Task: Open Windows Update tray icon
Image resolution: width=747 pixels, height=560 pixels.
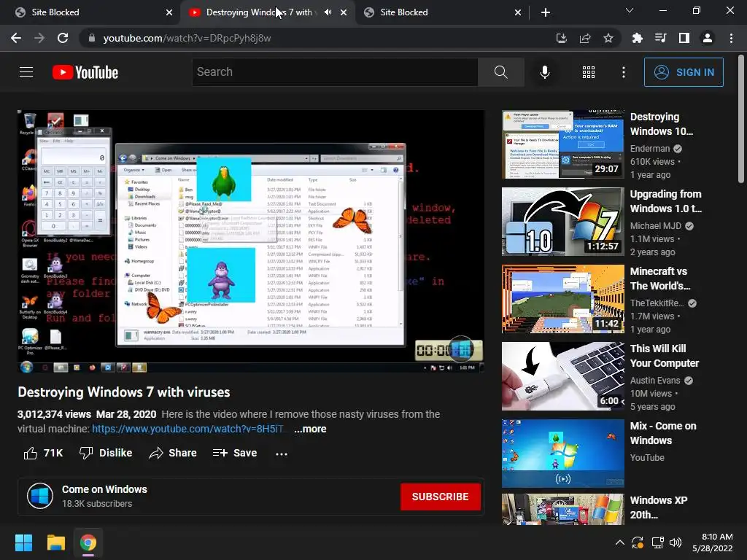Action: 638,542
